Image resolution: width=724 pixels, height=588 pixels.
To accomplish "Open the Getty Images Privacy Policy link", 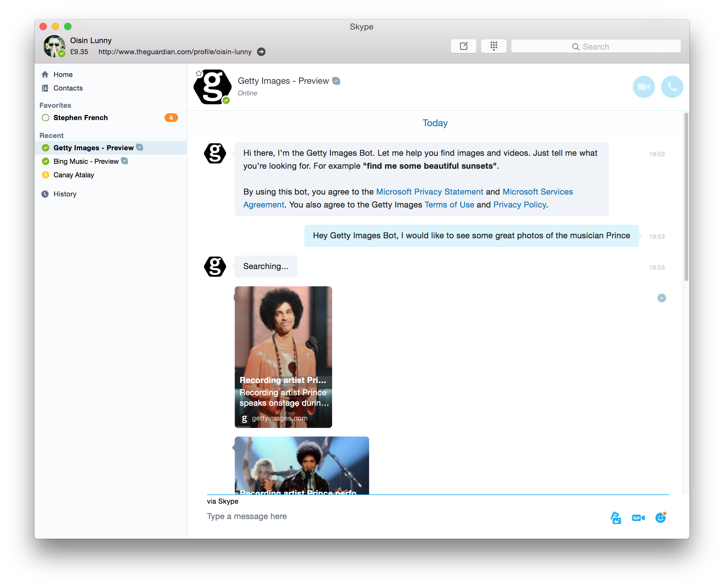I will pyautogui.click(x=520, y=205).
